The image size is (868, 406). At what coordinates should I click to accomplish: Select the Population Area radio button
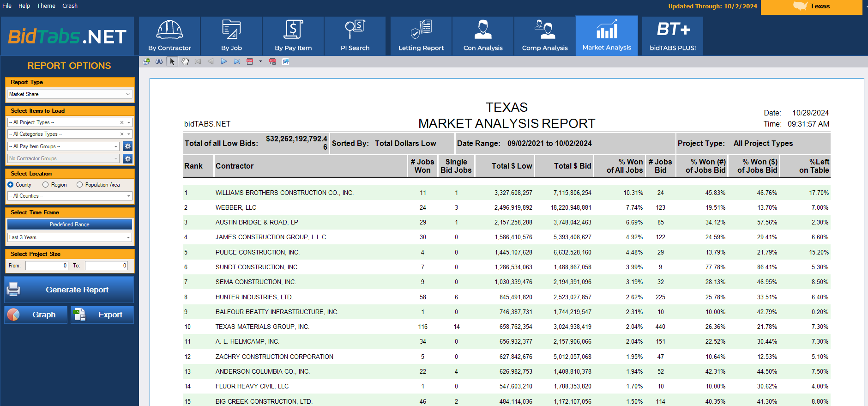tap(79, 185)
